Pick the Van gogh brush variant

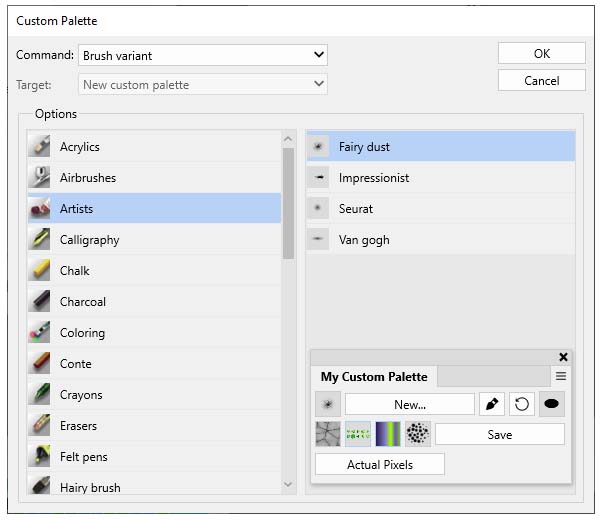tap(364, 240)
